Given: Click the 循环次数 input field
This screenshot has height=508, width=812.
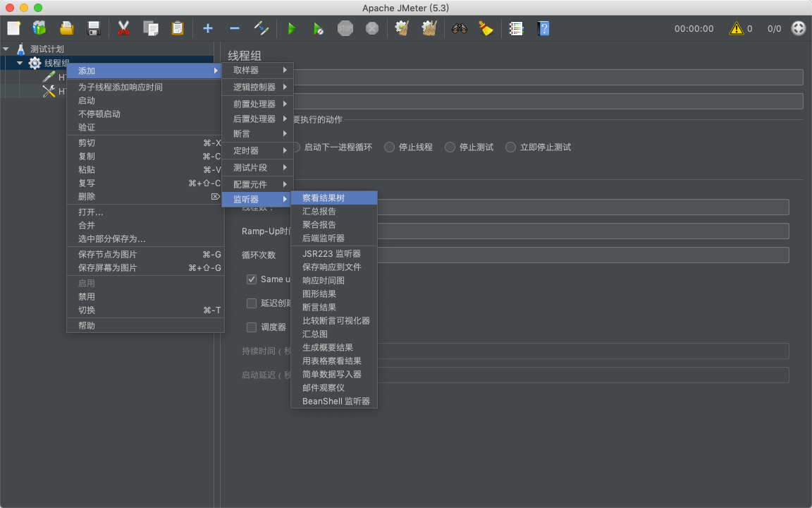Looking at the screenshot, I should coord(583,255).
